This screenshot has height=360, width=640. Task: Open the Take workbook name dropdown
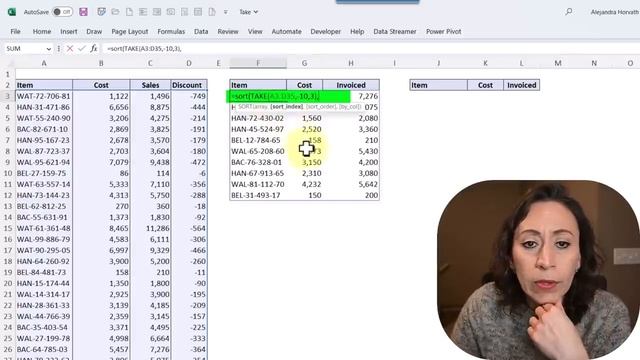[249, 12]
